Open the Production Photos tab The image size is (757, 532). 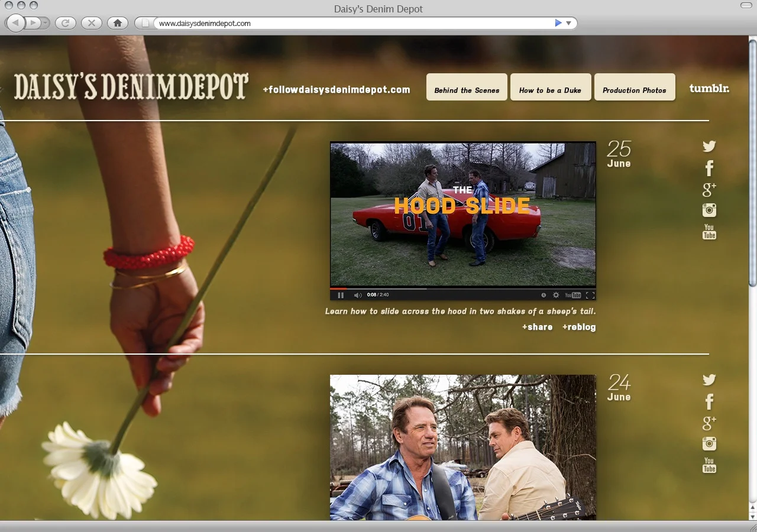tap(635, 87)
